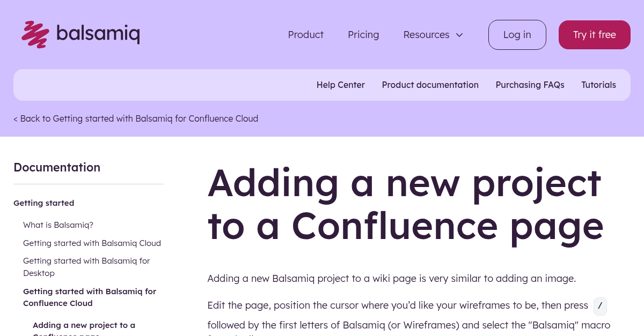
Task: Open 'Getting started with Balsamiq Cloud'
Action: tap(92, 243)
